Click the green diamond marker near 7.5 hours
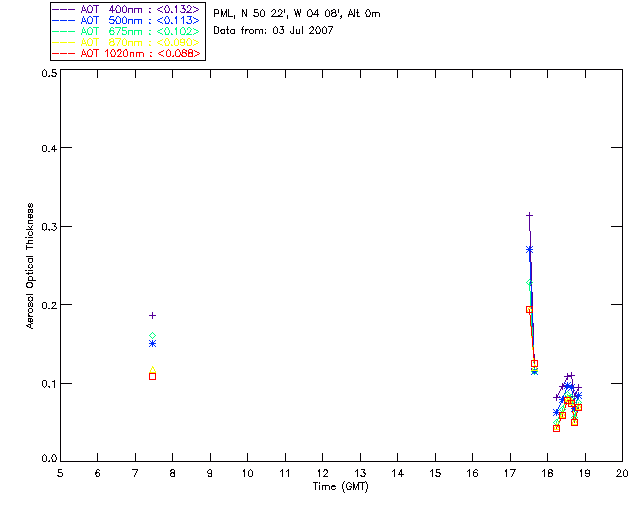This screenshot has height=512, width=640. click(153, 336)
